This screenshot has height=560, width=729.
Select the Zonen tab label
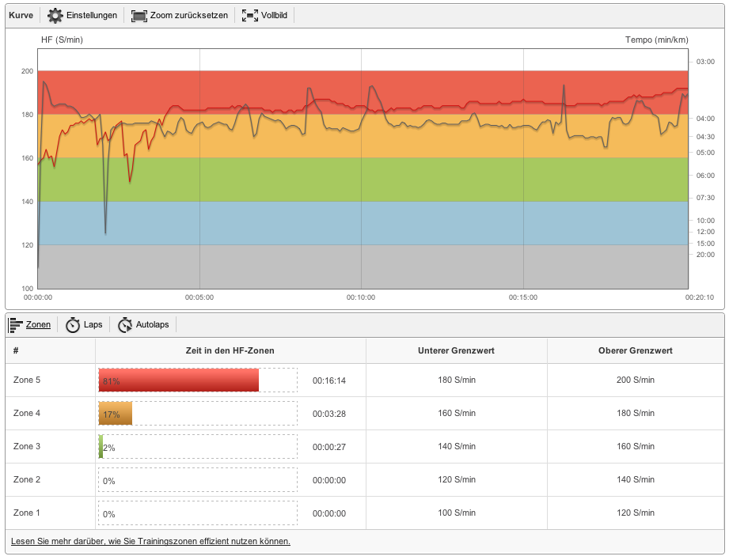point(38,324)
